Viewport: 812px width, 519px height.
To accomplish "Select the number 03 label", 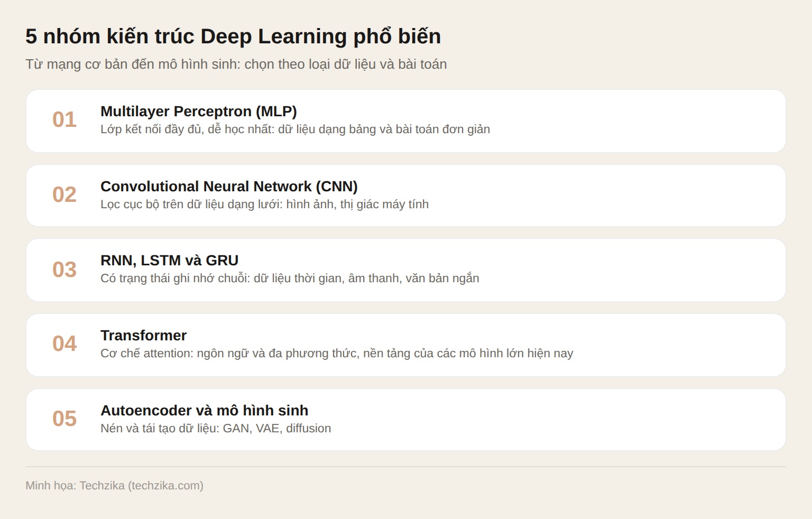I will point(64,270).
